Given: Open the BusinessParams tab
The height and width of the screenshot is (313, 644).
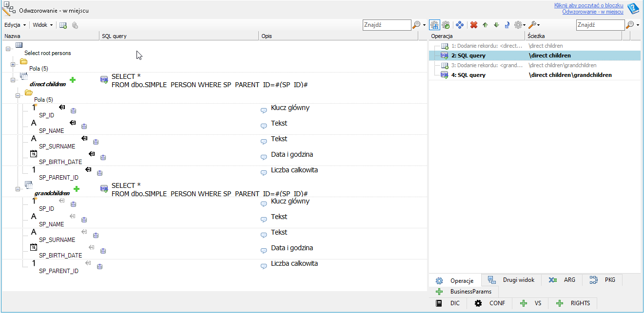Looking at the screenshot, I should [x=464, y=292].
